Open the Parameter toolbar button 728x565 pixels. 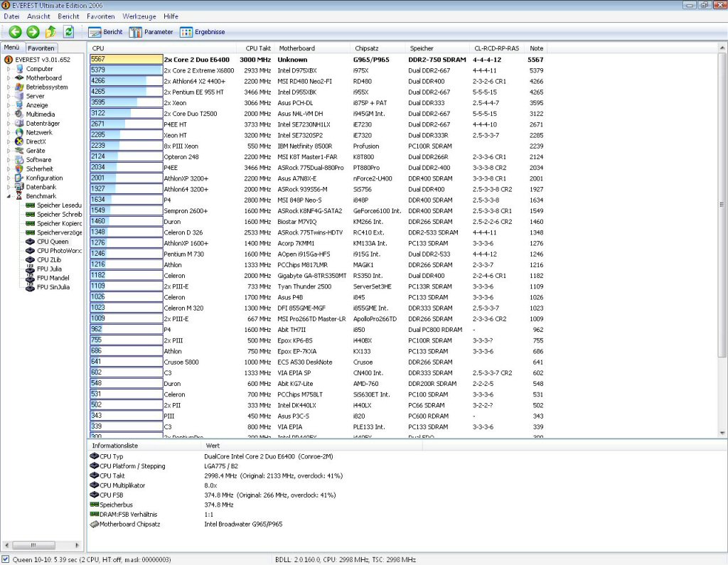click(151, 32)
